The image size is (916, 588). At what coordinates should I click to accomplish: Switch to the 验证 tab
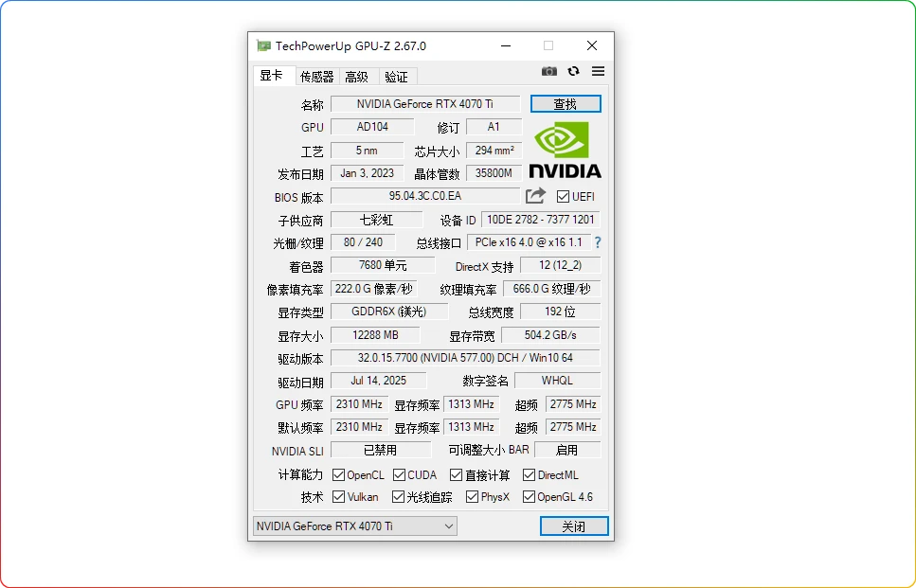point(397,77)
